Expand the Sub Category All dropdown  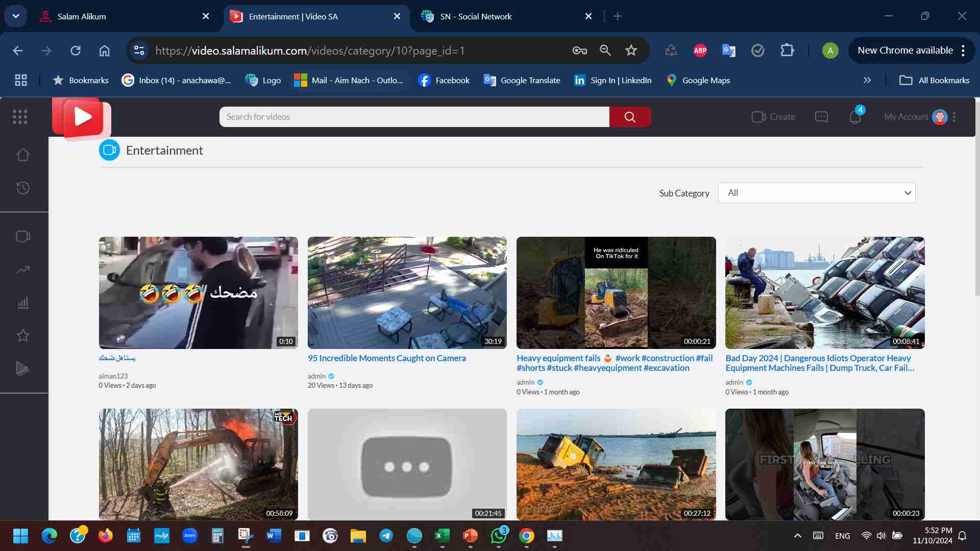point(817,193)
